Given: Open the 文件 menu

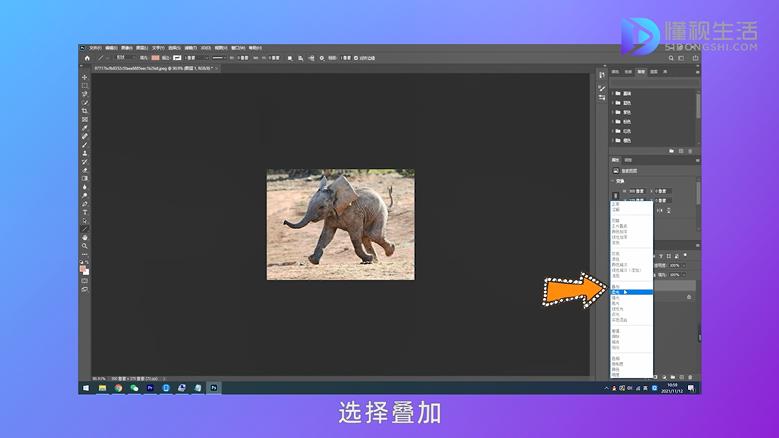Looking at the screenshot, I should (95, 48).
